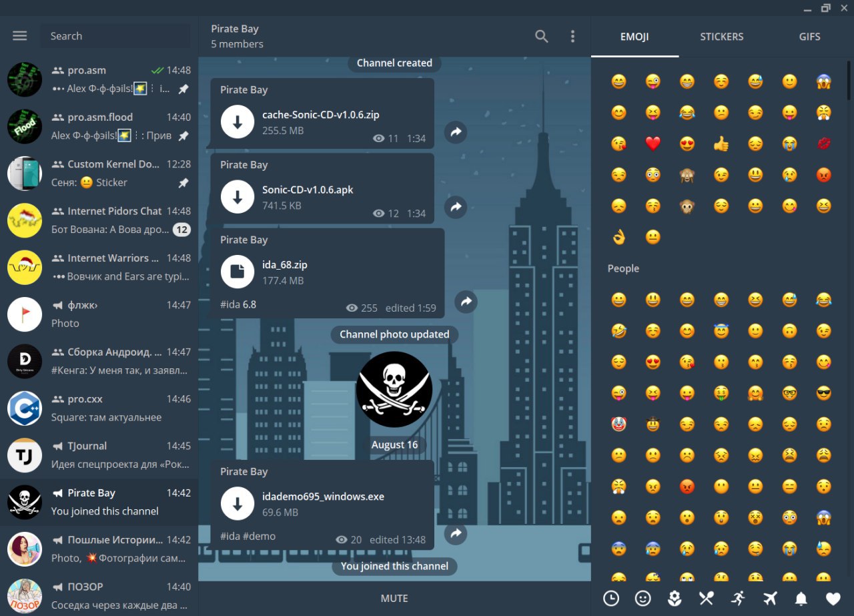The image size is (854, 616).
Task: Jump to Objects emoji category bell
Action: [x=801, y=599]
